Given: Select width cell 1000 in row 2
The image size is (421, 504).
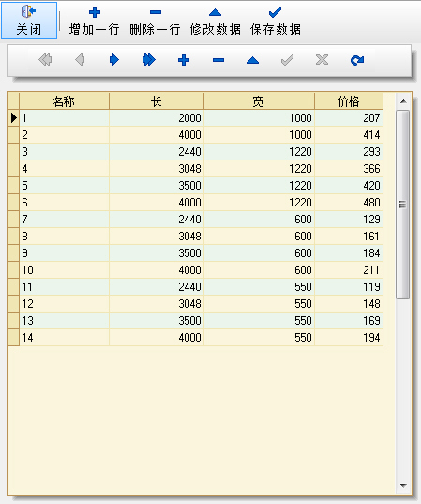Looking at the screenshot, I should pyautogui.click(x=259, y=135).
